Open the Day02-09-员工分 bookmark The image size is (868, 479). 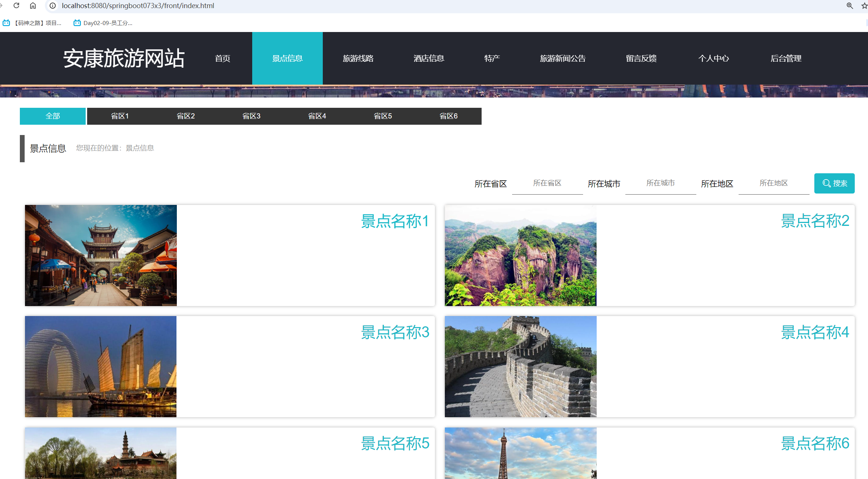(x=103, y=23)
